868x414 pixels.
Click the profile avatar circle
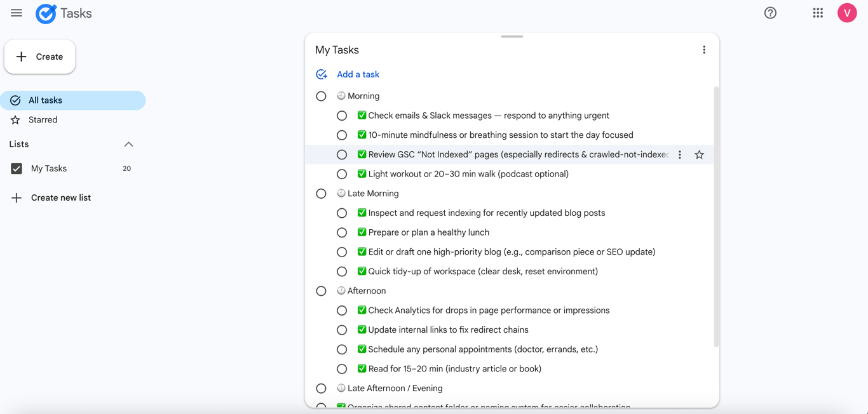[847, 13]
